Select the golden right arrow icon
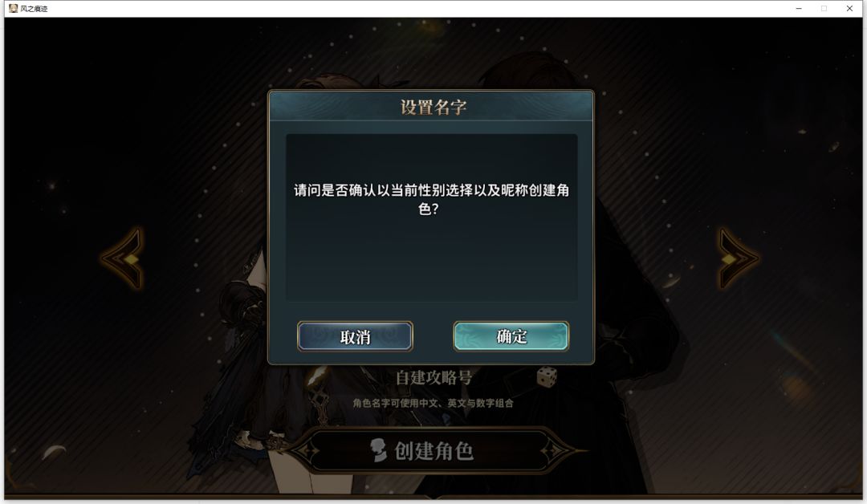The image size is (867, 504). click(x=737, y=258)
